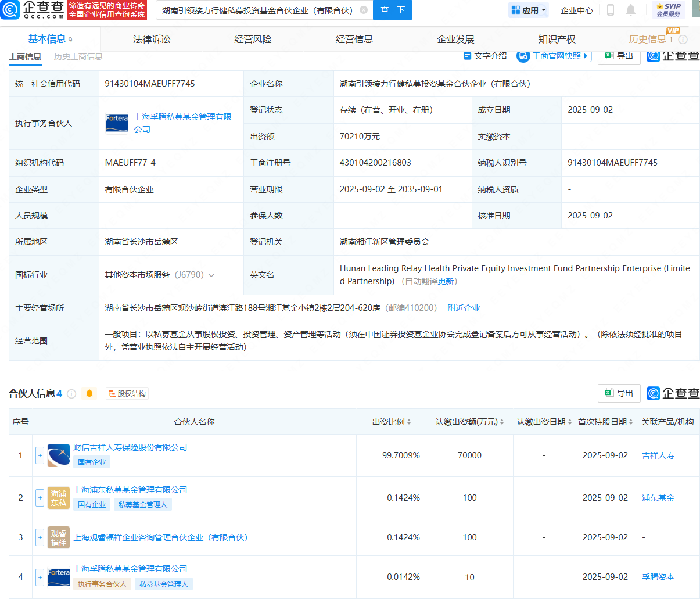Image resolution: width=700 pixels, height=599 pixels.
Task: Open 文字介绍 text introduction
Action: click(x=485, y=56)
